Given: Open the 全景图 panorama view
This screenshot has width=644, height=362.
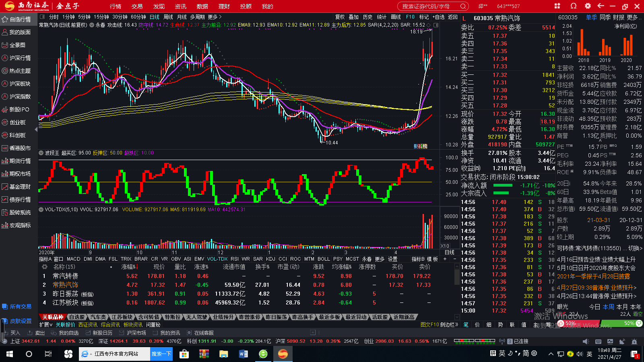Looking at the screenshot, I should pos(14,45).
